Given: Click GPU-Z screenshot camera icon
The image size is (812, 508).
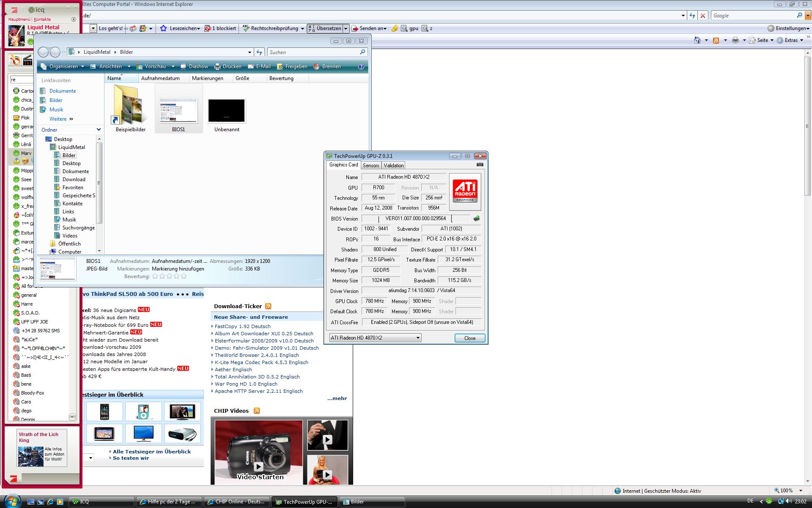Looking at the screenshot, I should coord(480,165).
